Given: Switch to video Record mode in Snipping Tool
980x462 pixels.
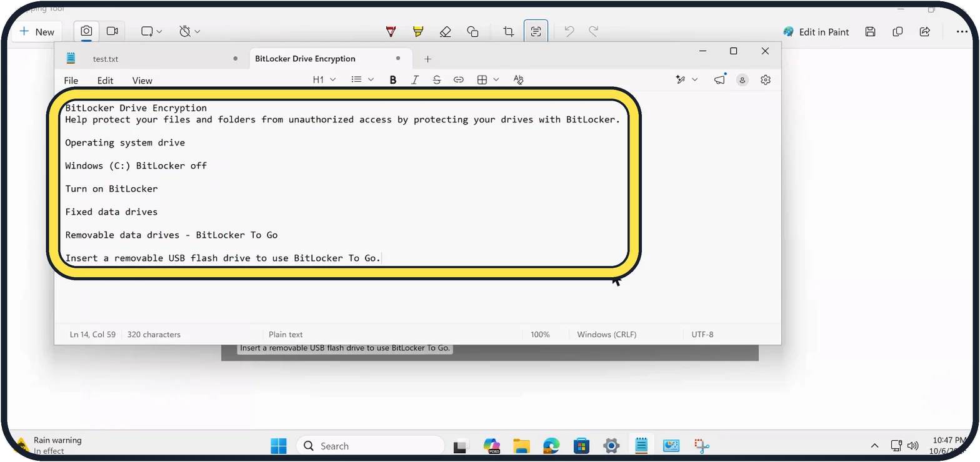Looking at the screenshot, I should coord(112,31).
